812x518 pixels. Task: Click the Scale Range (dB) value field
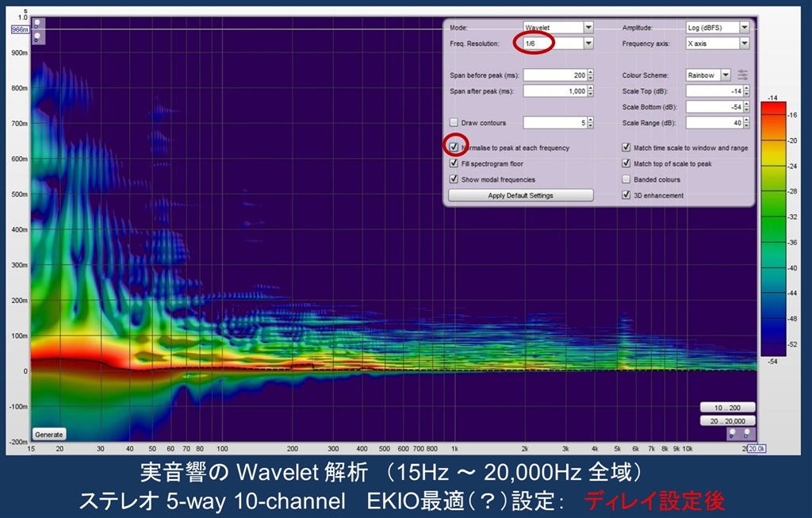tap(714, 123)
